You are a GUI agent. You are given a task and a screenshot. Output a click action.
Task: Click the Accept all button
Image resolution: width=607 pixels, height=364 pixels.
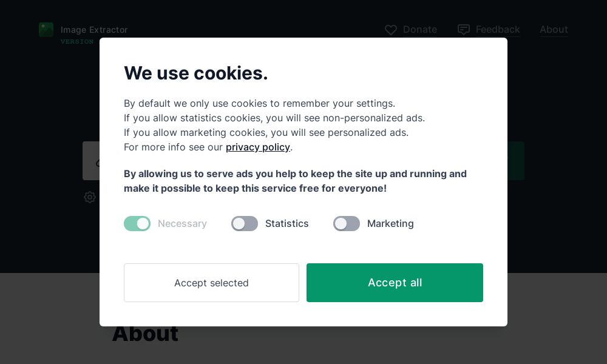pos(395,283)
